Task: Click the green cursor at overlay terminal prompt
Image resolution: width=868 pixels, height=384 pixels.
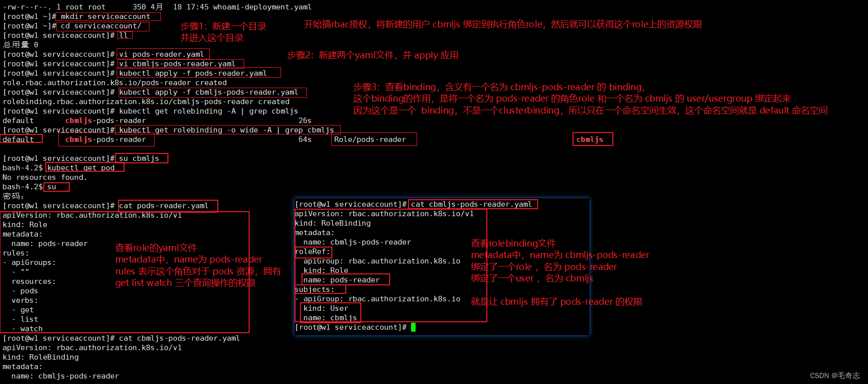Action: [413, 327]
